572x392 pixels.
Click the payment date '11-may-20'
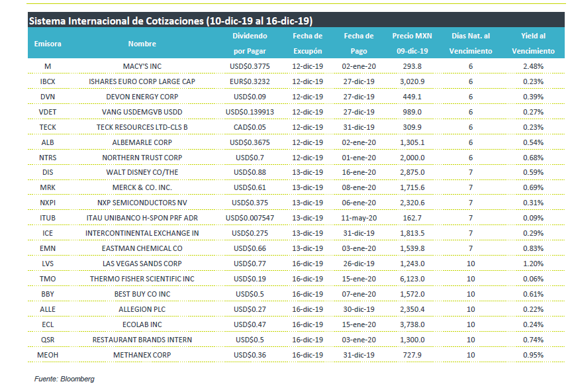(x=359, y=219)
